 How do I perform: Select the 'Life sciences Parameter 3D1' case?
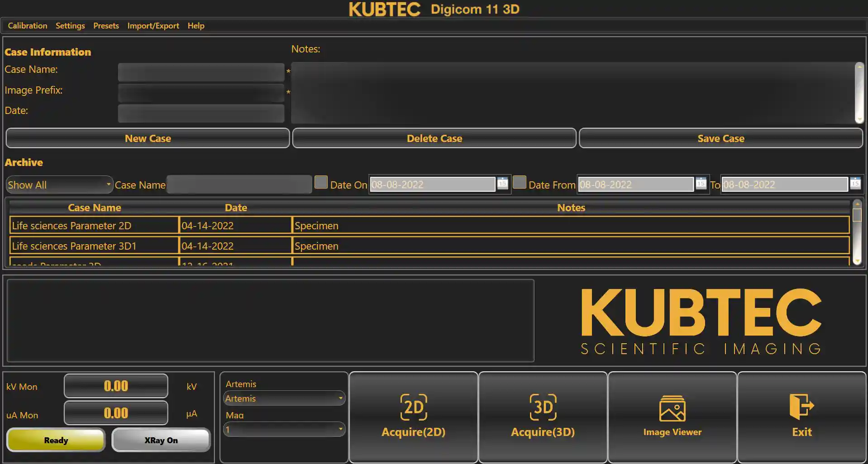(x=94, y=246)
